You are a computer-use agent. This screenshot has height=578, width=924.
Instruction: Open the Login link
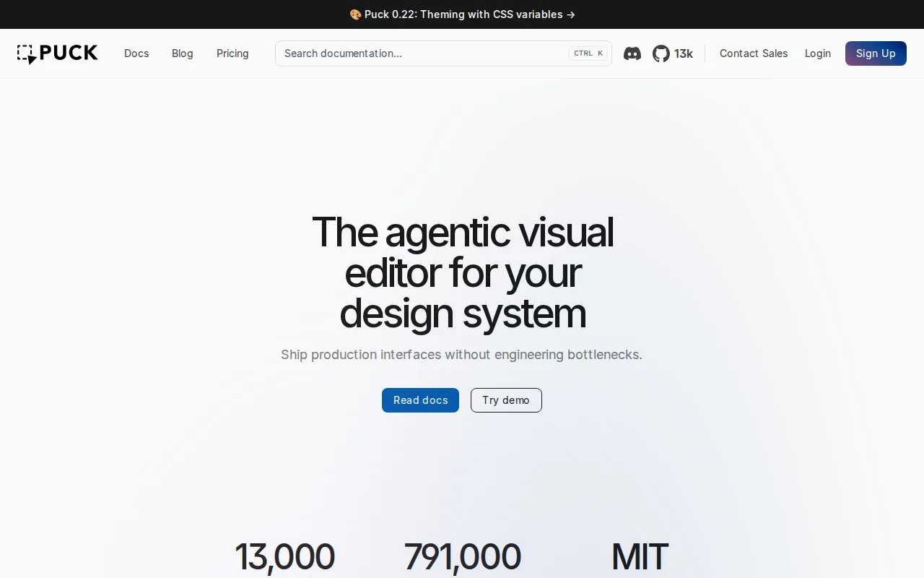click(x=818, y=53)
